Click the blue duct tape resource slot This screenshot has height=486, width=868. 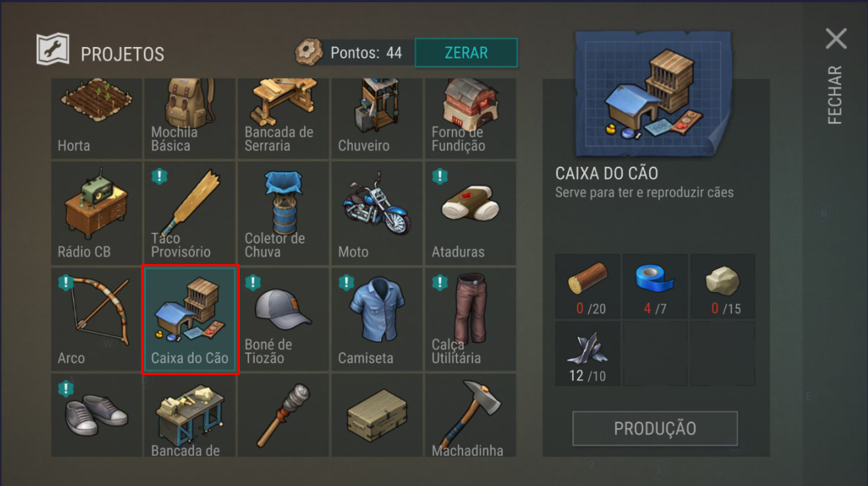tap(655, 286)
